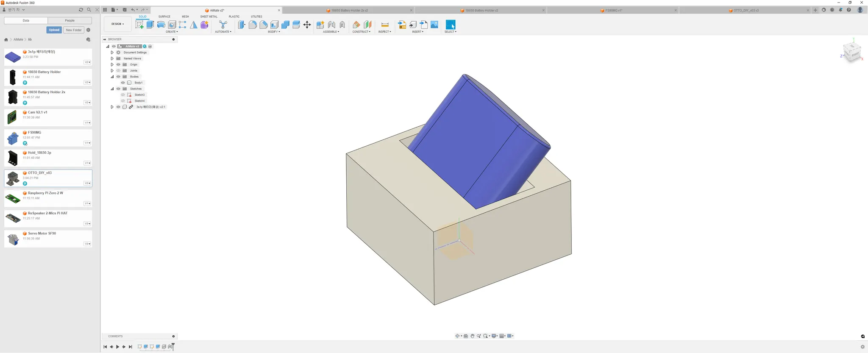Image resolution: width=868 pixels, height=353 pixels.
Task: Collapse the Bodies folder
Action: tap(112, 77)
